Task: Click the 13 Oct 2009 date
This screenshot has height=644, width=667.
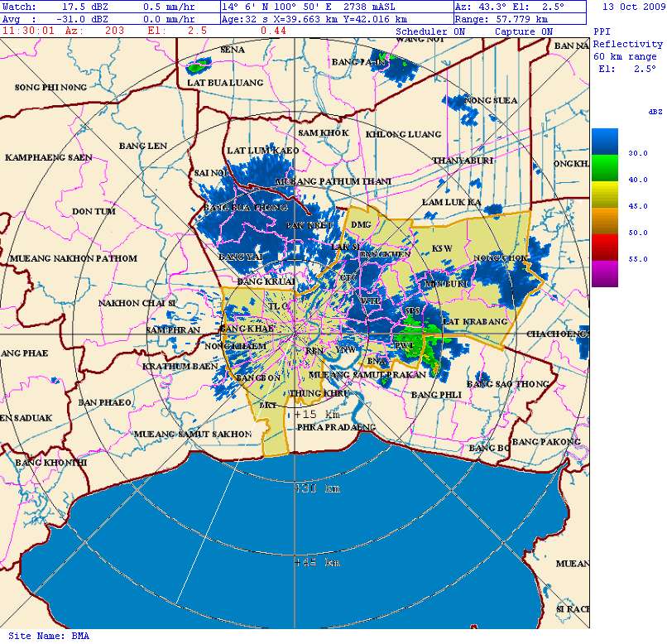Action: tap(633, 6)
